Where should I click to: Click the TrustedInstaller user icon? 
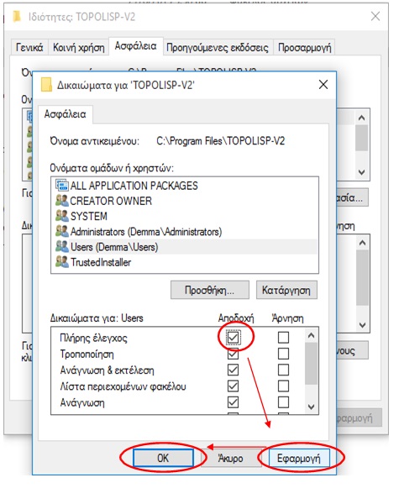(61, 262)
